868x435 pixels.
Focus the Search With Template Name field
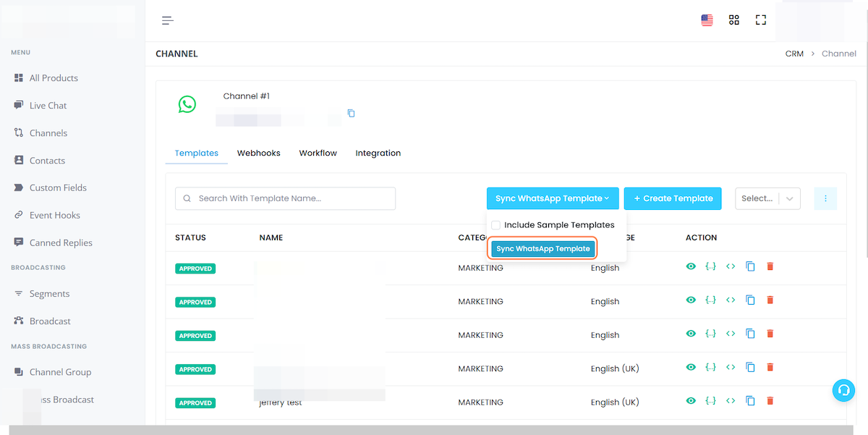(285, 198)
